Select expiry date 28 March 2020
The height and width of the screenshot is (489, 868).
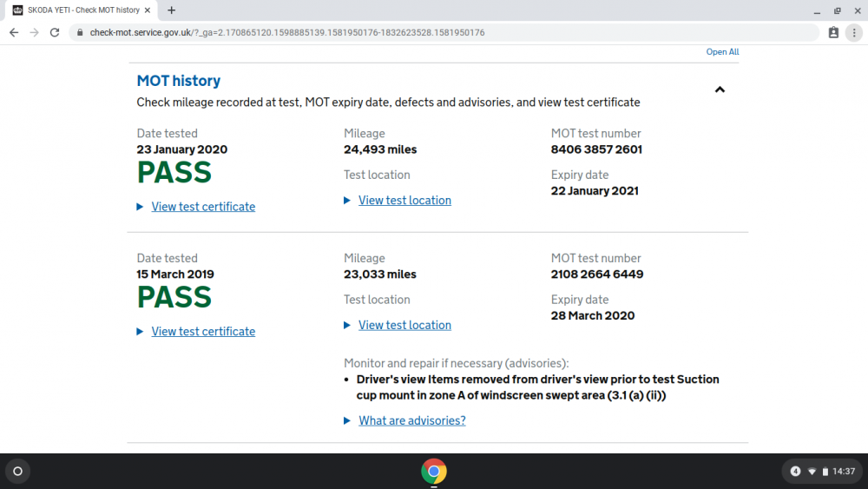tap(592, 315)
